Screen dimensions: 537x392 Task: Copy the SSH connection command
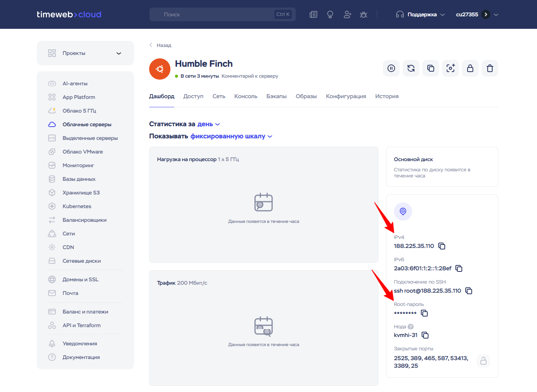click(469, 291)
